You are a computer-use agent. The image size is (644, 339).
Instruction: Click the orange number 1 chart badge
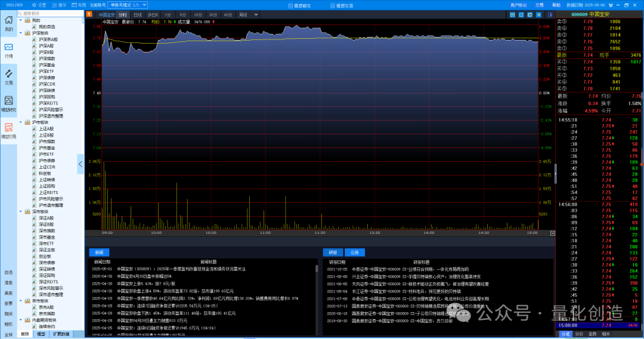[89, 14]
